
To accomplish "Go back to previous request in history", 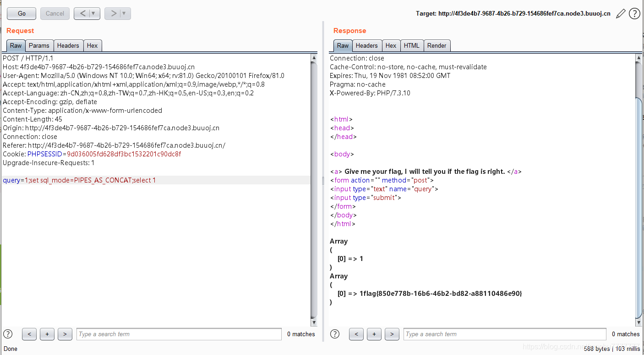I will (82, 13).
